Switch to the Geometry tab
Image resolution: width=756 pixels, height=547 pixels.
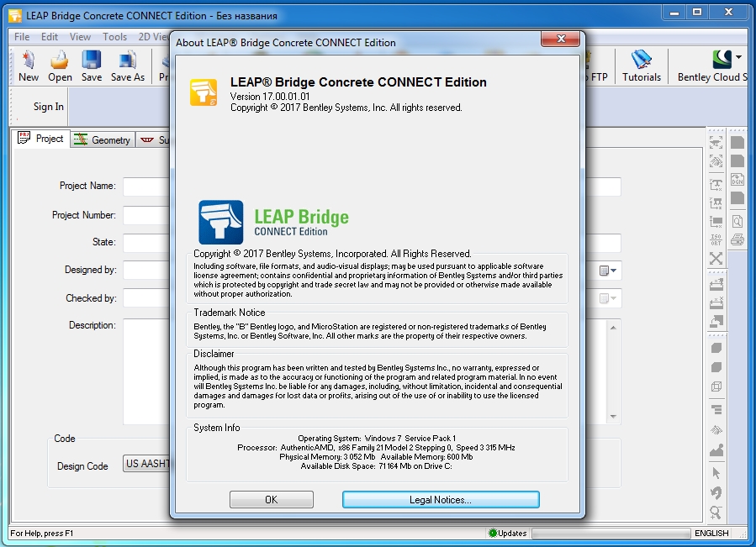tap(103, 139)
